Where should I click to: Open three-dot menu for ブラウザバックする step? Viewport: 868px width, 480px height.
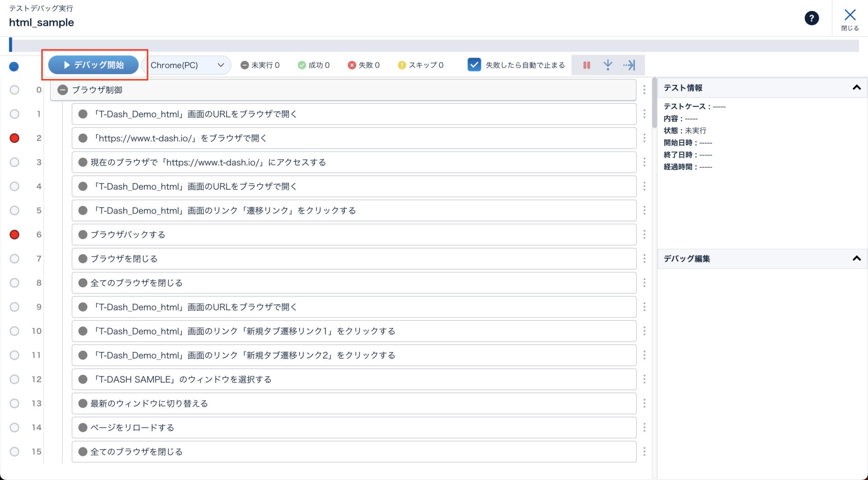pyautogui.click(x=644, y=234)
